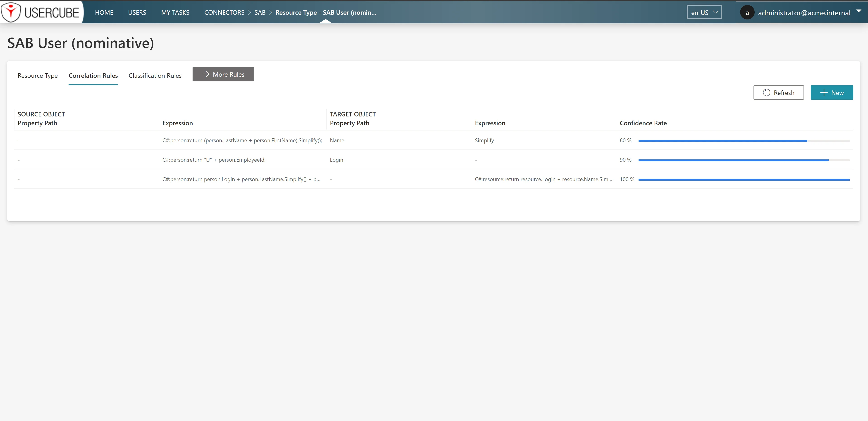The image size is (868, 421).
Task: Click the administrator avatar circle
Action: pyautogui.click(x=747, y=13)
